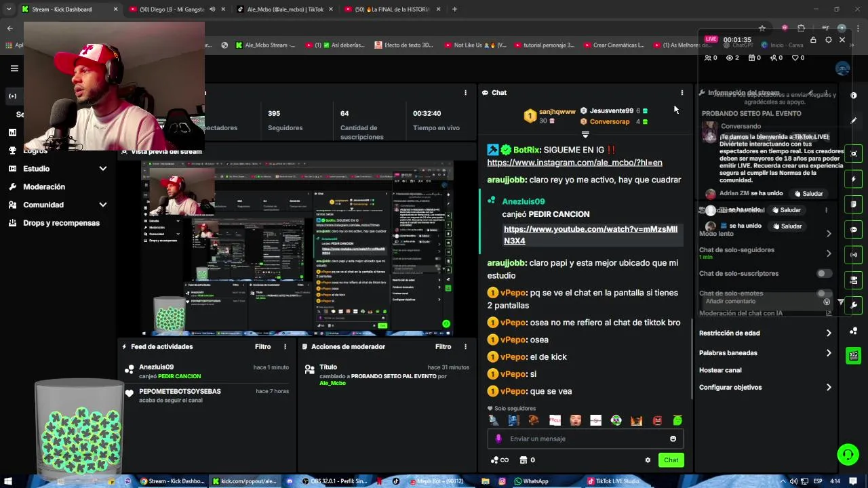The image size is (868, 488).
Task: Open the Crear Cinemáticas bookmark
Action: (614, 45)
